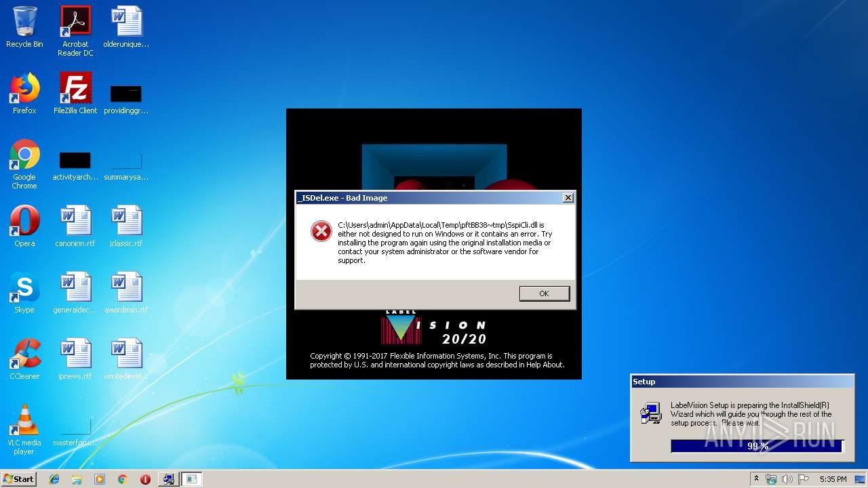Close the _ISDel.exe Bad Image dialog
The image size is (868, 488).
[568, 198]
